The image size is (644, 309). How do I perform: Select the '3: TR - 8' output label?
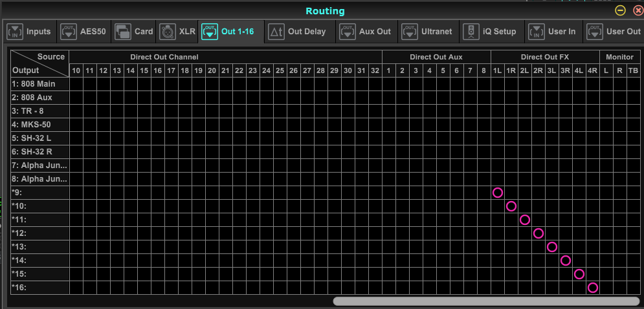coord(40,111)
